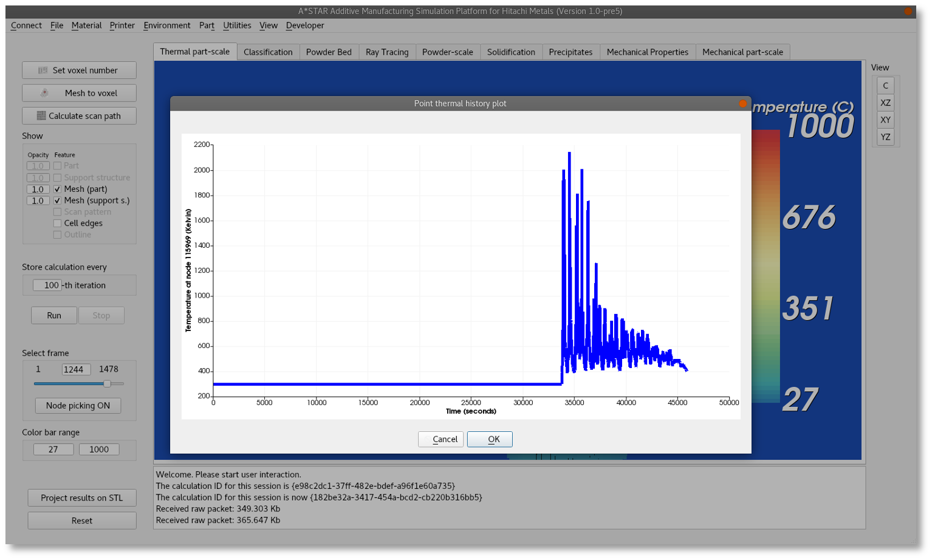This screenshot has height=560, width=932.
Task: Click Cancel in the thermal history dialog
Action: [x=441, y=439]
